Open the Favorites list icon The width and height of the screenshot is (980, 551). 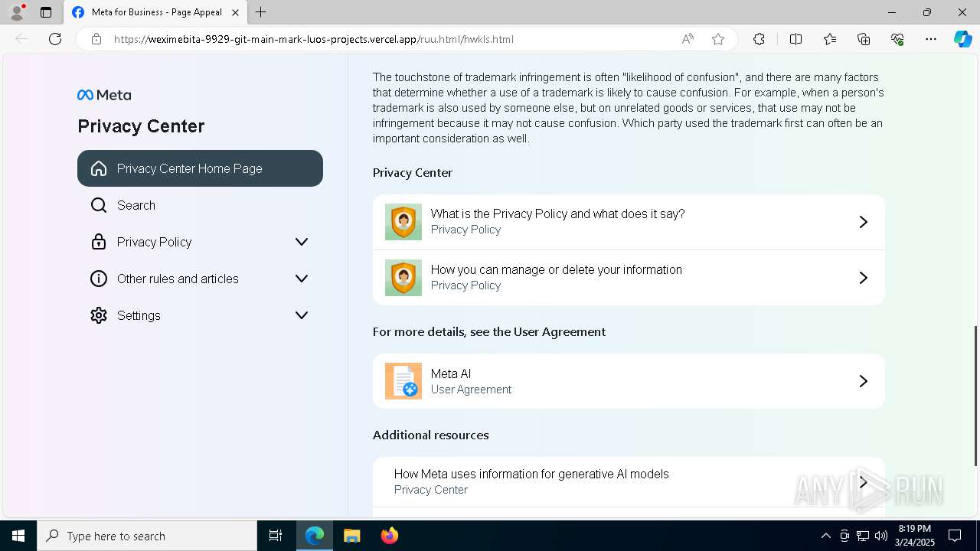click(830, 39)
